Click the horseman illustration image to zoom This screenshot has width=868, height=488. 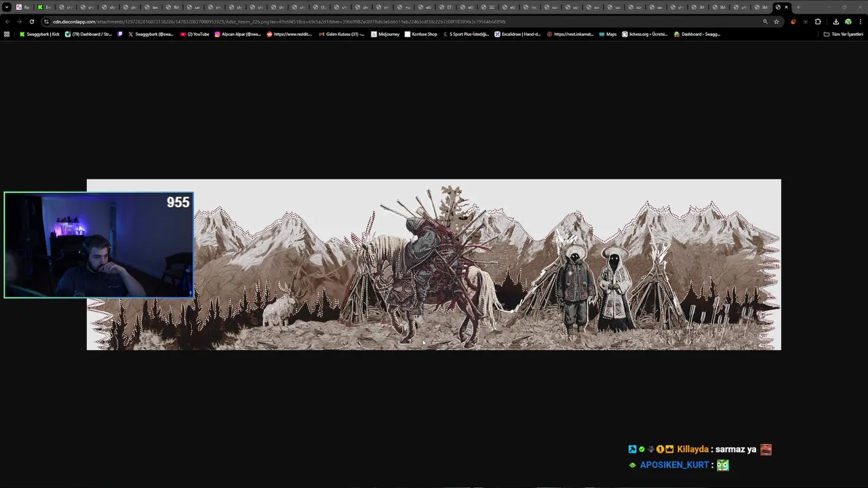[434, 264]
